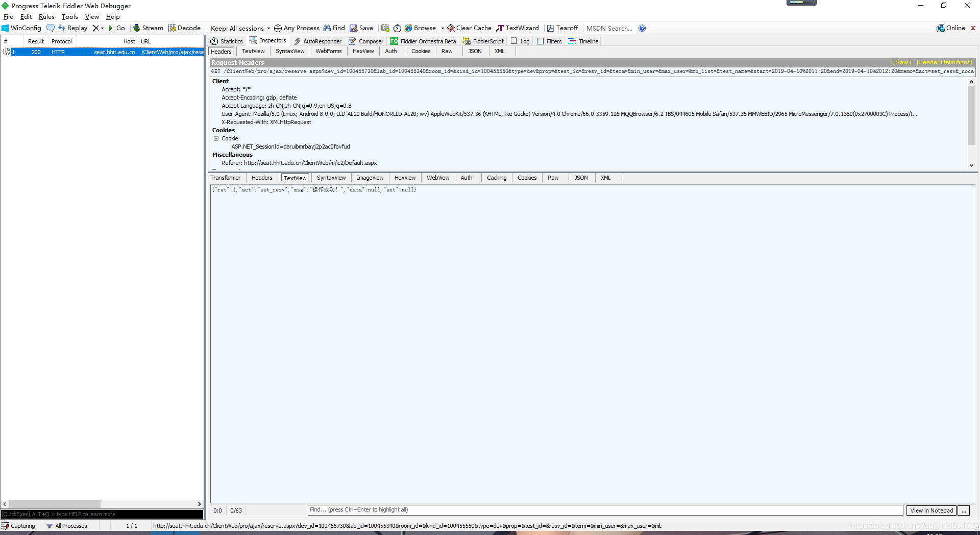
Task: Click the timer stopwatch icon
Action: (x=397, y=28)
